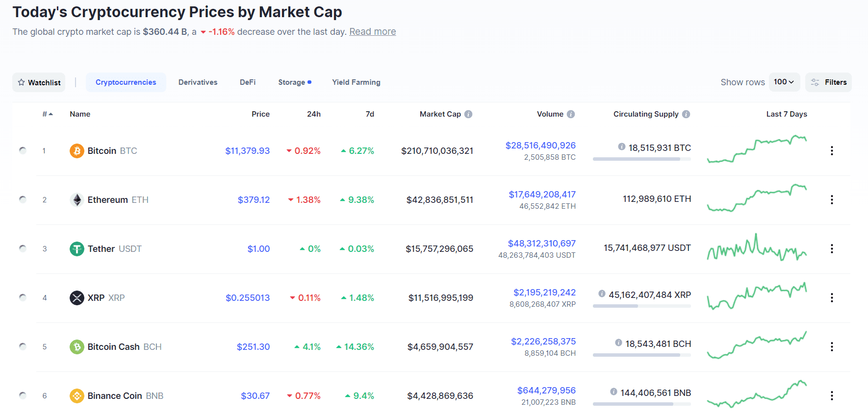Switch to the DeFi tab
The image size is (868, 417).
pos(248,82)
